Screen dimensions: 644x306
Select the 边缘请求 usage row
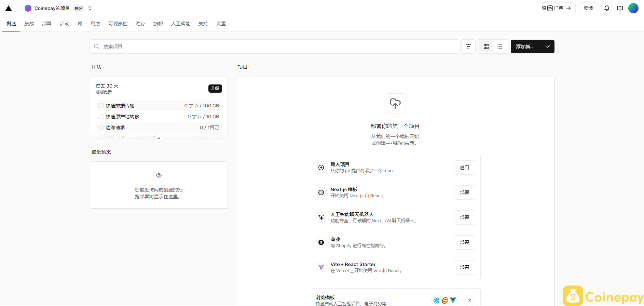pos(159,128)
